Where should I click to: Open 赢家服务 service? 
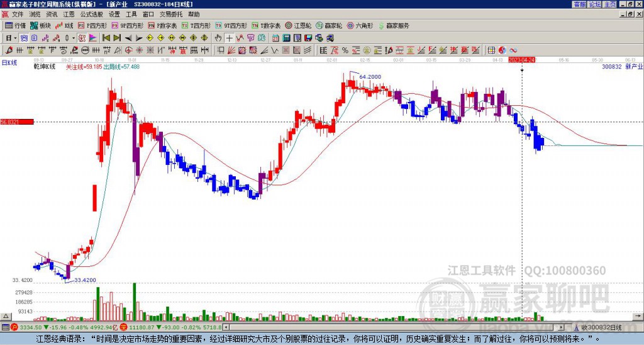tap(394, 25)
